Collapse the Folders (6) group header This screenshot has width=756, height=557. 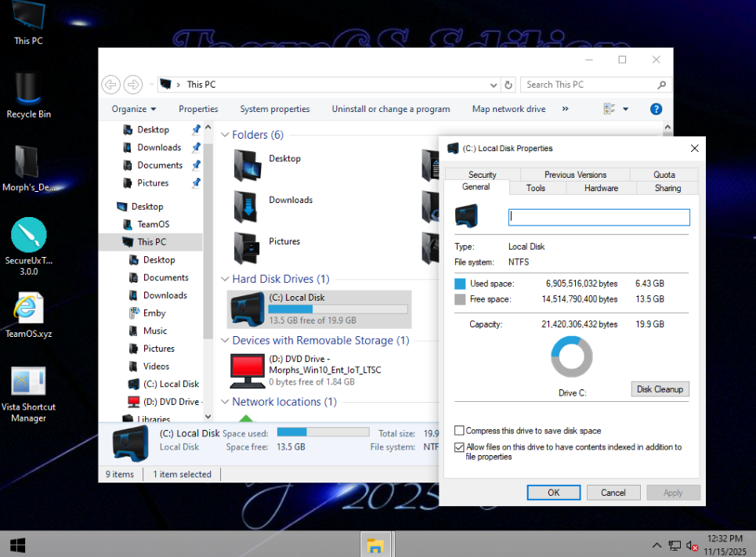tap(225, 136)
